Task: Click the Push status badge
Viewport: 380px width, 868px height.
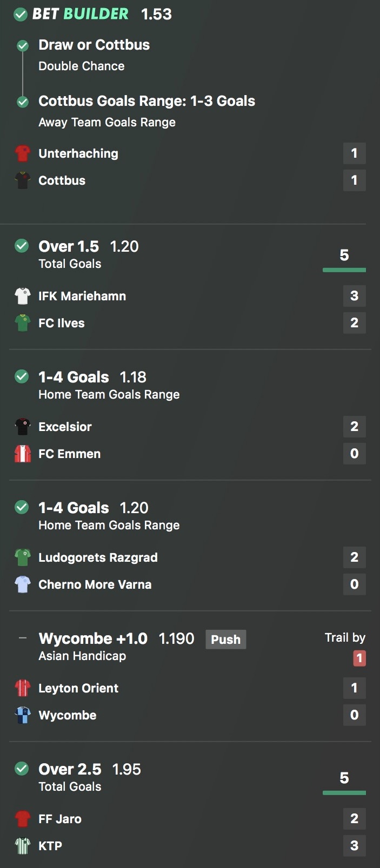Action: (x=225, y=640)
